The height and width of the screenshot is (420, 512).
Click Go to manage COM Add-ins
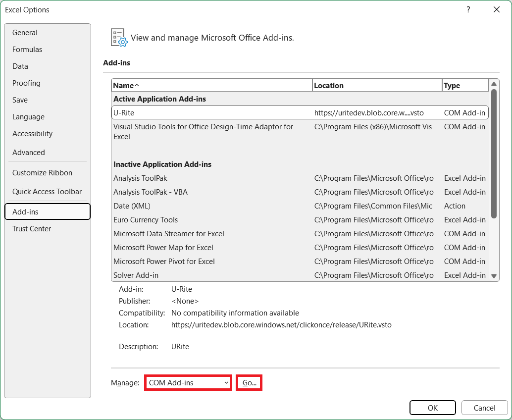(x=249, y=382)
